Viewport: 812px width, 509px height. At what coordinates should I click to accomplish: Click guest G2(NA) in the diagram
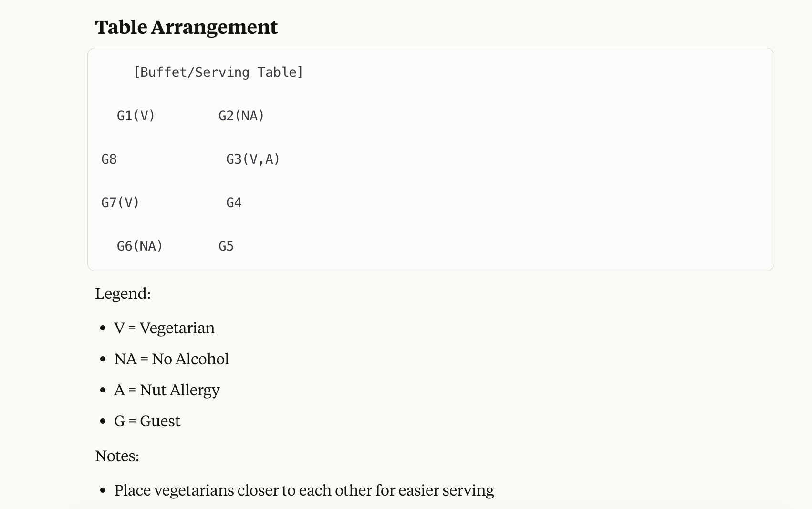241,116
